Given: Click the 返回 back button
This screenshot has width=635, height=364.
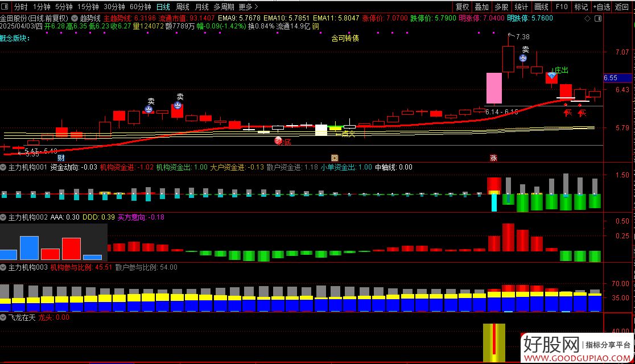Looking at the screenshot, I should coord(622,7).
